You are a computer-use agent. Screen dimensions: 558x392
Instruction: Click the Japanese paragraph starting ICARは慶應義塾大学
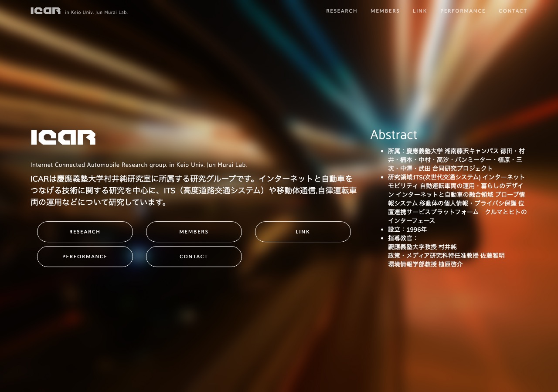tap(194, 190)
